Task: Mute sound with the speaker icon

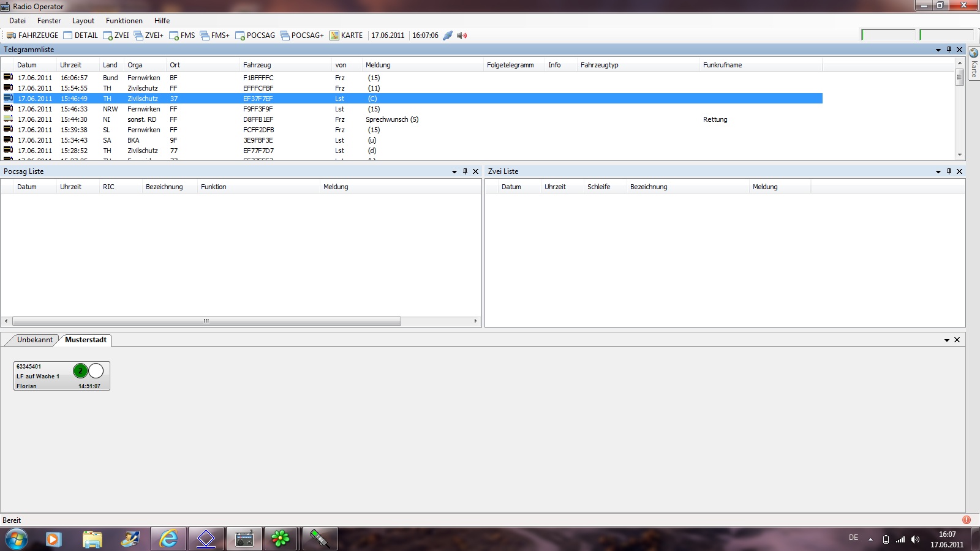Action: 462,36
